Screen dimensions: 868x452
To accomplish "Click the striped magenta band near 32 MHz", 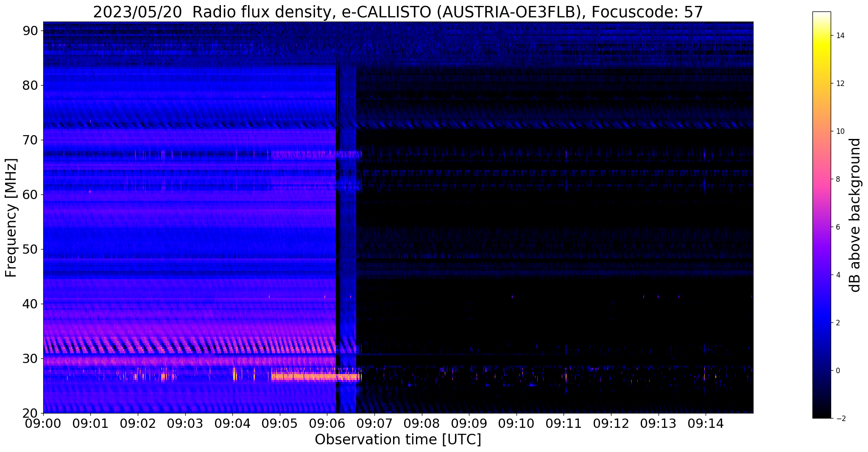I will point(190,345).
